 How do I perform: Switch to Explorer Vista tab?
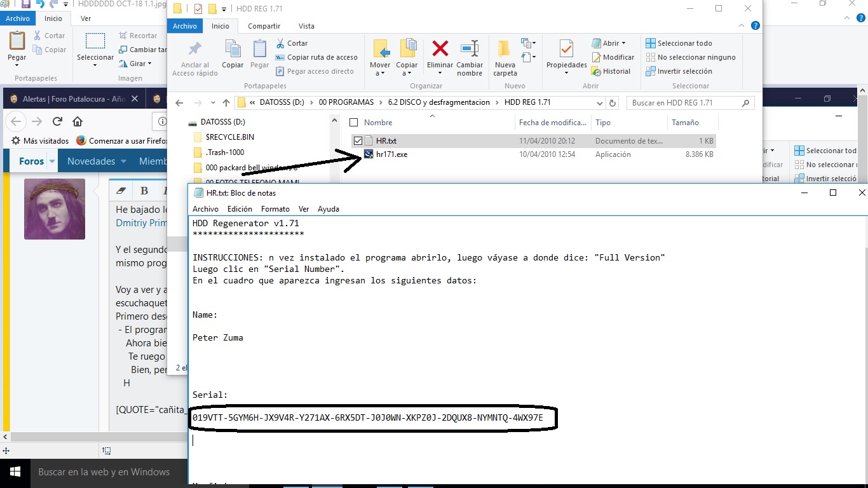click(x=306, y=26)
